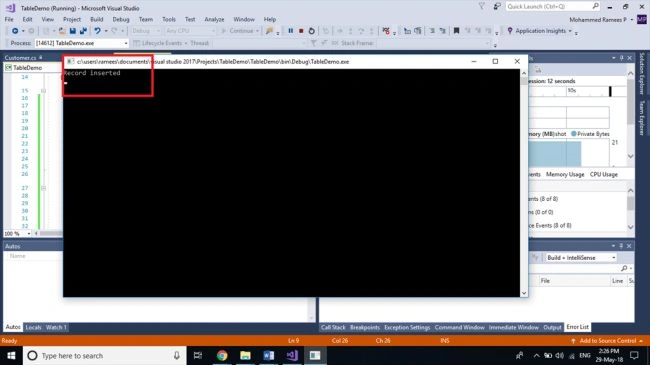The height and width of the screenshot is (365, 650).
Task: Click the Type here to search box
Action: pyautogui.click(x=104, y=355)
